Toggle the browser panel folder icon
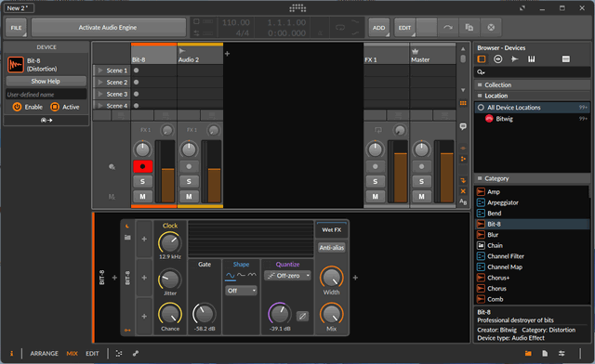Image resolution: width=595 pixels, height=364 pixels. 528,354
